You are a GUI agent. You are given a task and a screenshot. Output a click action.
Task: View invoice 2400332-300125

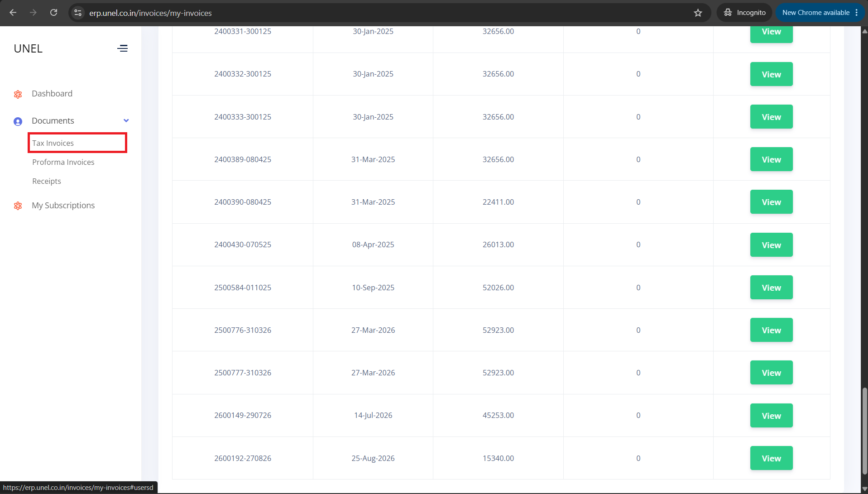(x=771, y=74)
